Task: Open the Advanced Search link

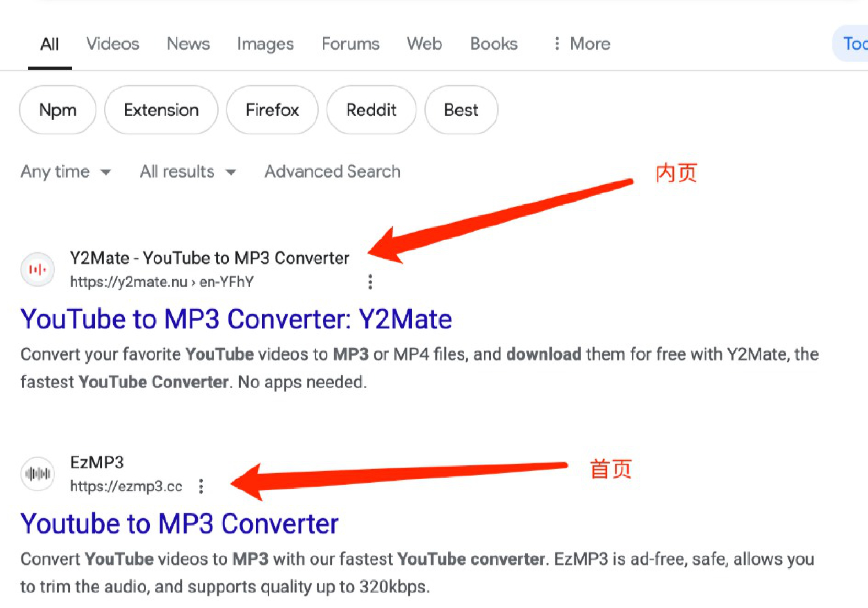Action: coord(332,172)
